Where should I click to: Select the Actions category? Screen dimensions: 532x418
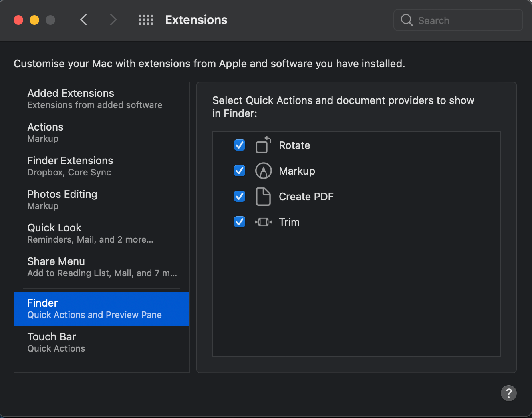pyautogui.click(x=102, y=133)
